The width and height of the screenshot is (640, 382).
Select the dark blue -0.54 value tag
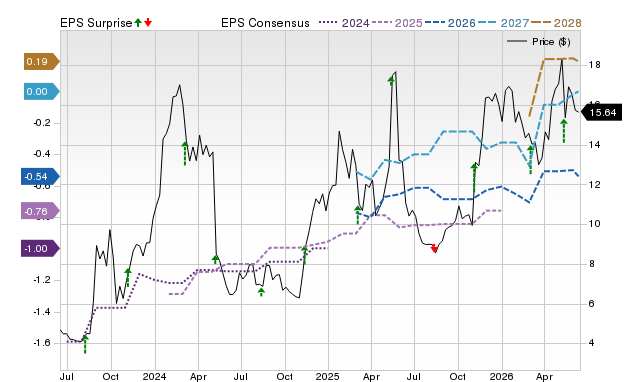[40, 177]
